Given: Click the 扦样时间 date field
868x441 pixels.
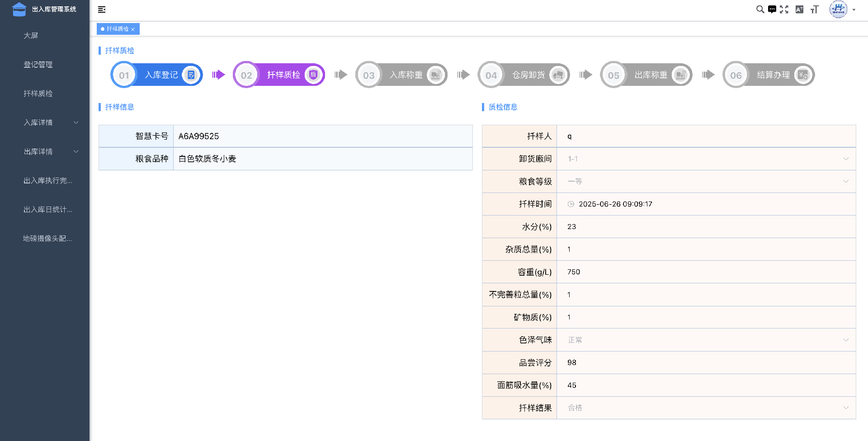Looking at the screenshot, I should coord(706,204).
